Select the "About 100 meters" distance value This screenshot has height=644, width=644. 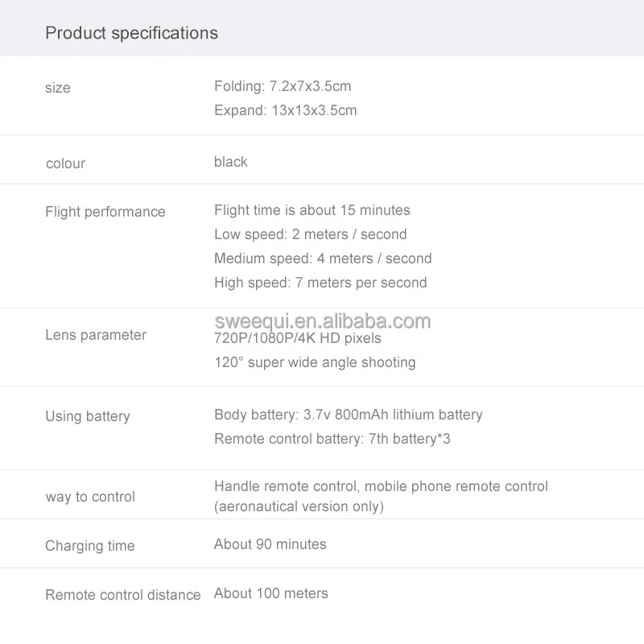point(271,593)
